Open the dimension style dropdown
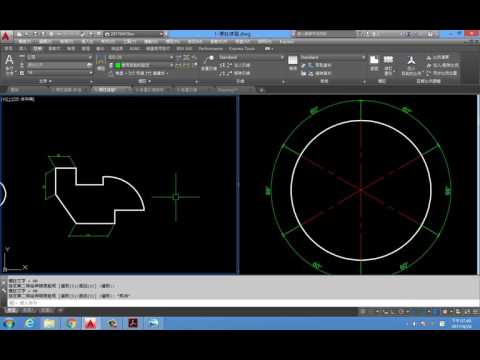The height and width of the screenshot is (360, 480). point(140,57)
